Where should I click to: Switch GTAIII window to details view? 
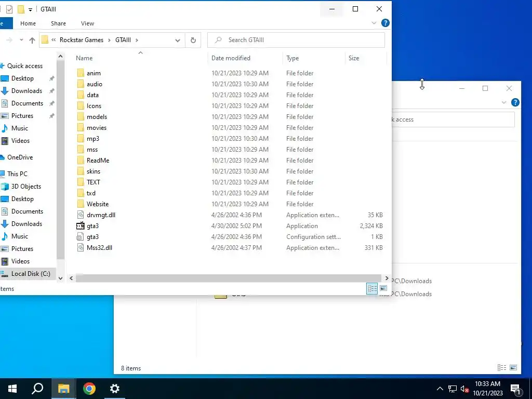click(372, 288)
